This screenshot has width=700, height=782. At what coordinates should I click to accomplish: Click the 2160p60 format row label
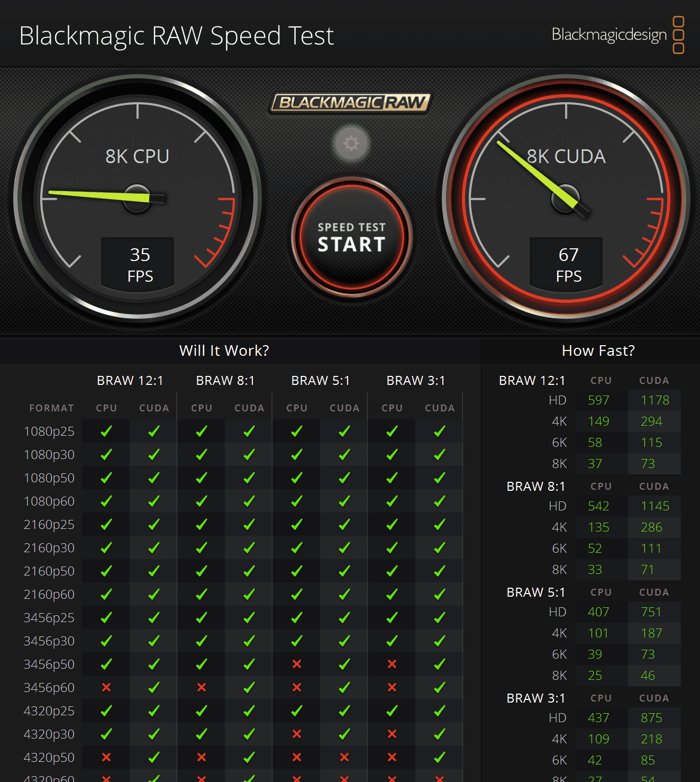49,594
